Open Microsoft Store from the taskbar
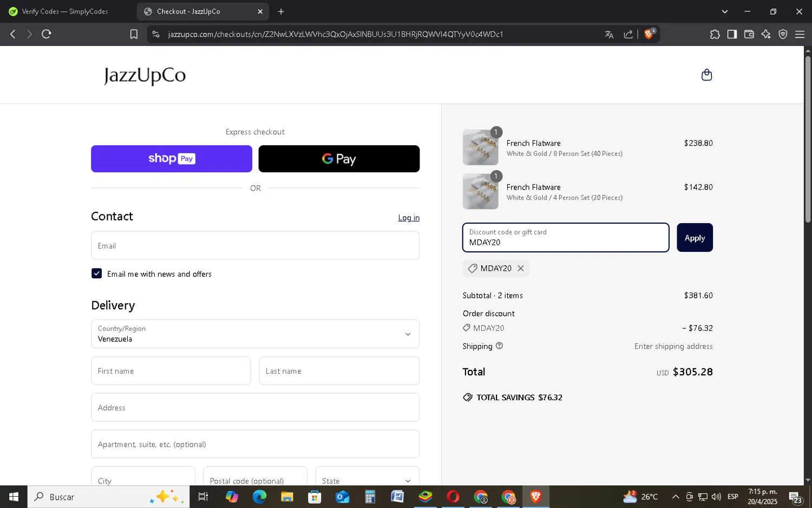 tap(315, 497)
